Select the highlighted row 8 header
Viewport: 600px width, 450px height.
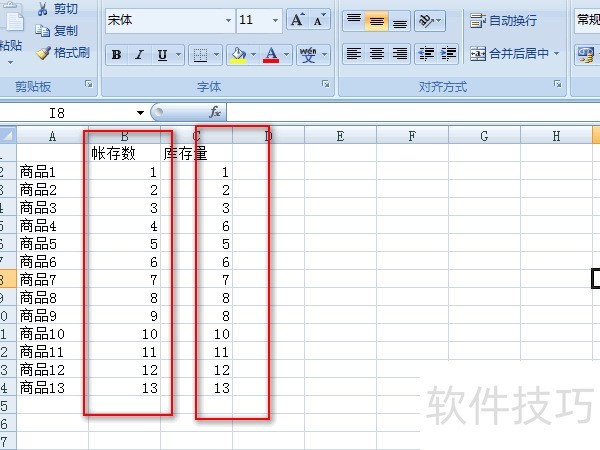(x=8, y=279)
